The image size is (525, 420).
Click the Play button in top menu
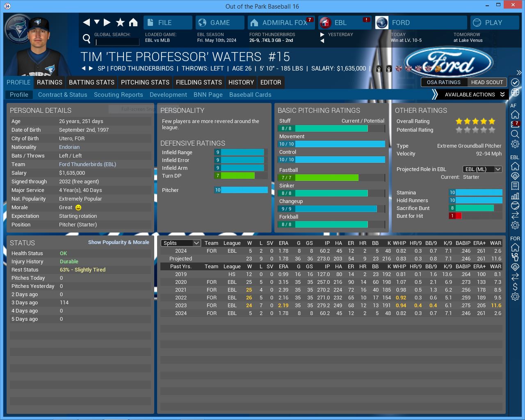(x=494, y=23)
